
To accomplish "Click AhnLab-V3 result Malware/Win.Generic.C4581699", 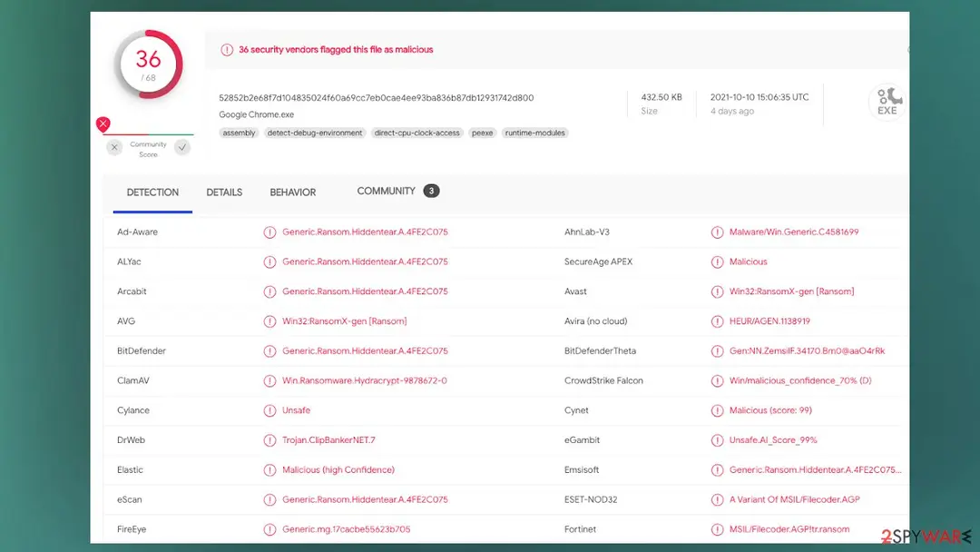I will [794, 232].
